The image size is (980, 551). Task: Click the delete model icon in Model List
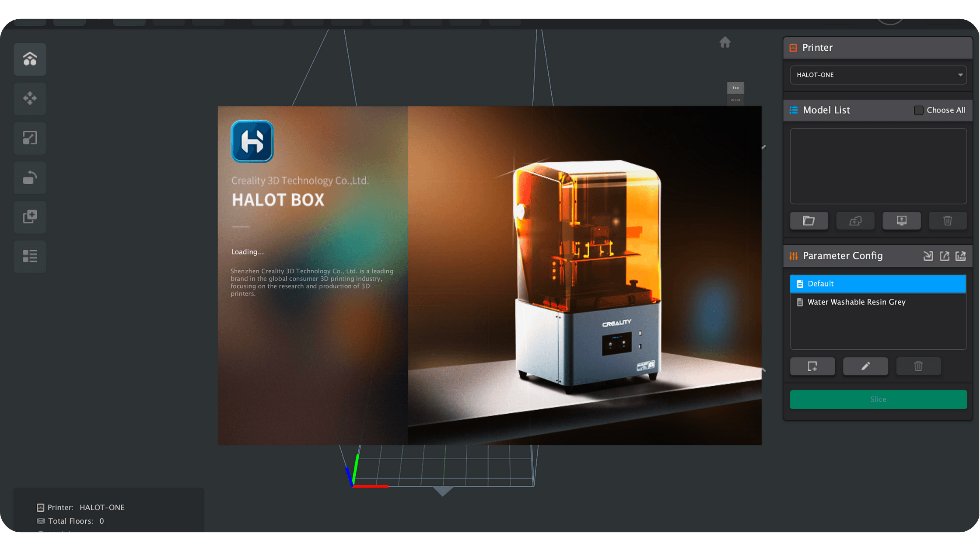(x=947, y=220)
